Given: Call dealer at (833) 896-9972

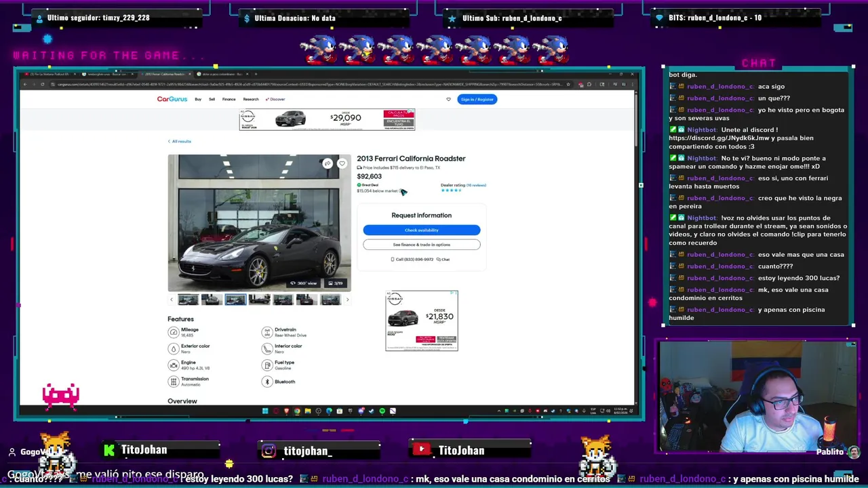Looking at the screenshot, I should [x=412, y=260].
